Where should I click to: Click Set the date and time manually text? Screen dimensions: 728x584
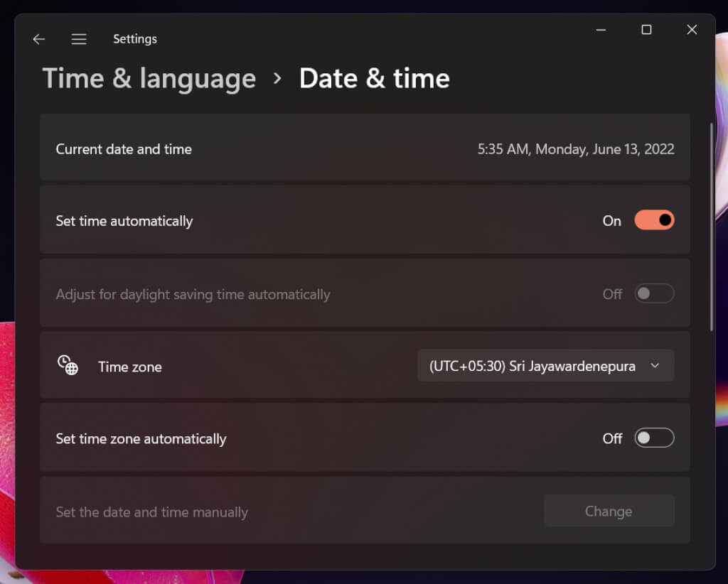coord(152,512)
